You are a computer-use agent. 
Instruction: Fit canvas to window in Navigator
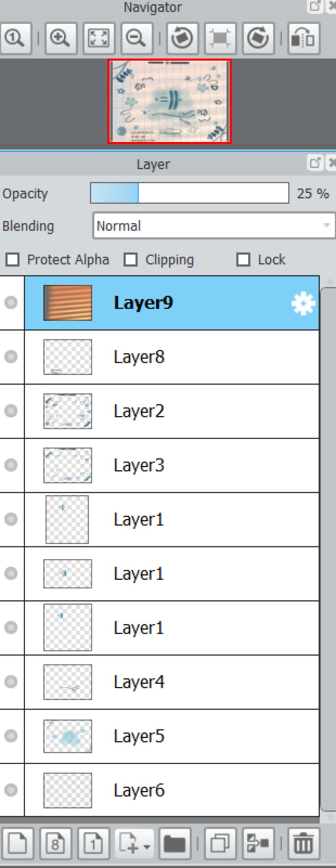99,38
